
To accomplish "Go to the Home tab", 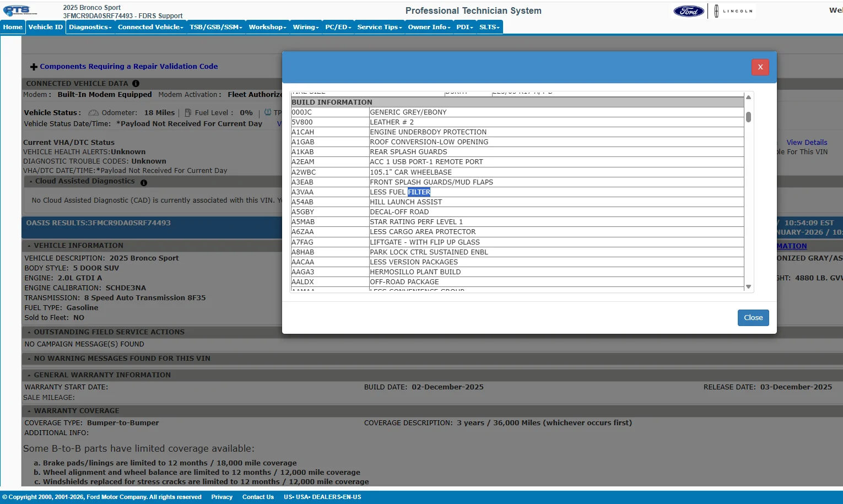I will click(x=13, y=27).
